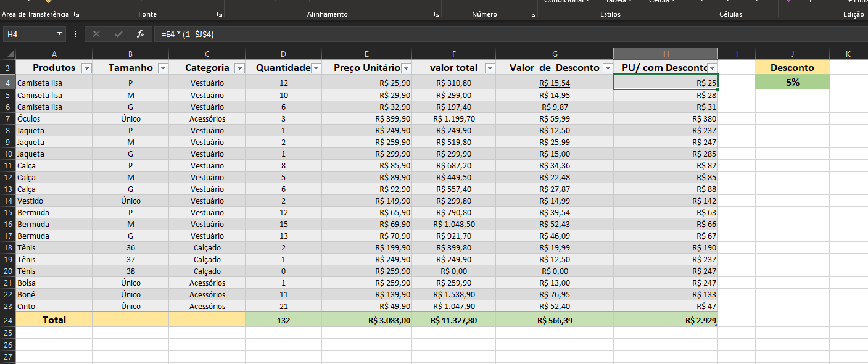868x364 pixels.
Task: Open the Preço Unitário filter dropdown
Action: tap(406, 68)
